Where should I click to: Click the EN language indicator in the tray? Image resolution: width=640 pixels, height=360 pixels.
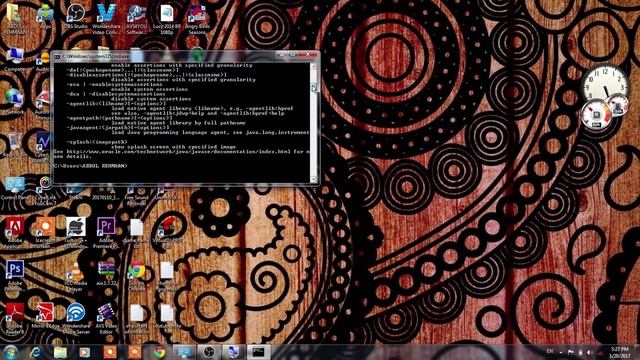pos(550,351)
